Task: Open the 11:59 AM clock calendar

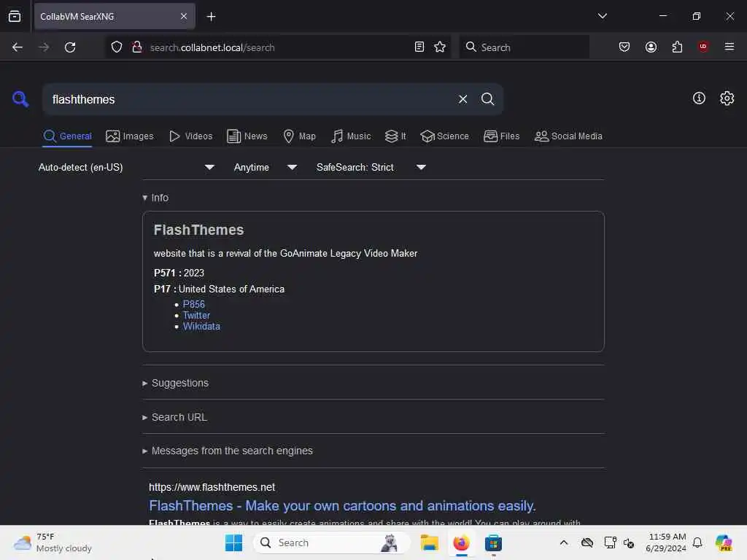Action: tap(667, 542)
